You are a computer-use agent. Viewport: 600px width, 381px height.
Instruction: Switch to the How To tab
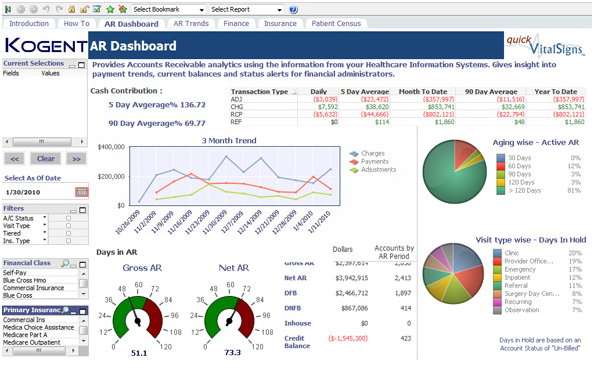(x=76, y=23)
